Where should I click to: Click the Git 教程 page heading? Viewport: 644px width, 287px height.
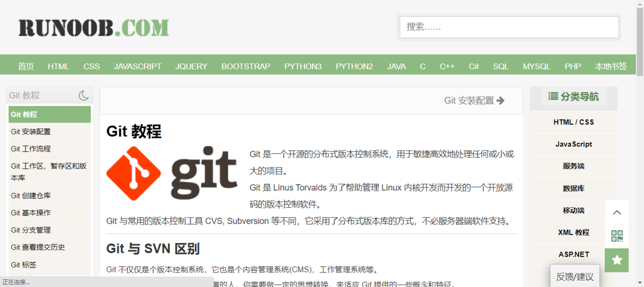(134, 131)
